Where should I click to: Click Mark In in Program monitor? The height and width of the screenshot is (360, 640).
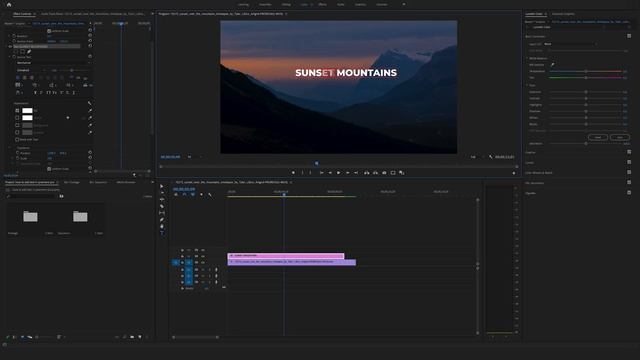tap(302, 173)
